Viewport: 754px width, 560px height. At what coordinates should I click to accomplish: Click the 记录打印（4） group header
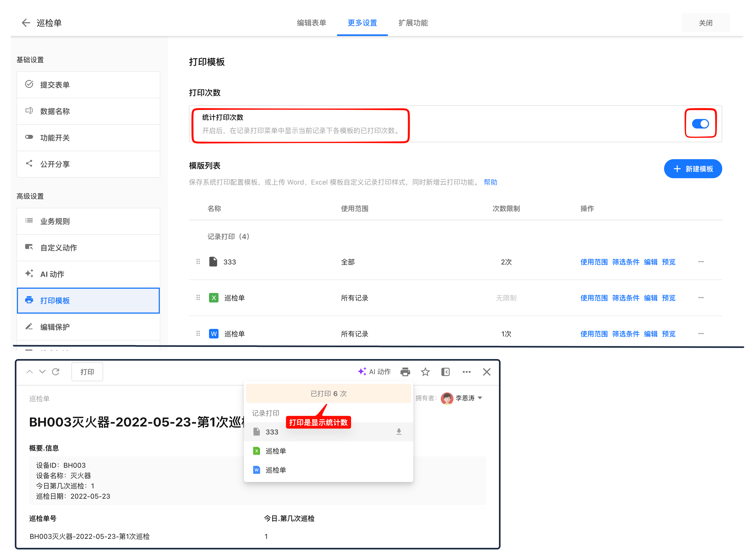click(x=228, y=237)
